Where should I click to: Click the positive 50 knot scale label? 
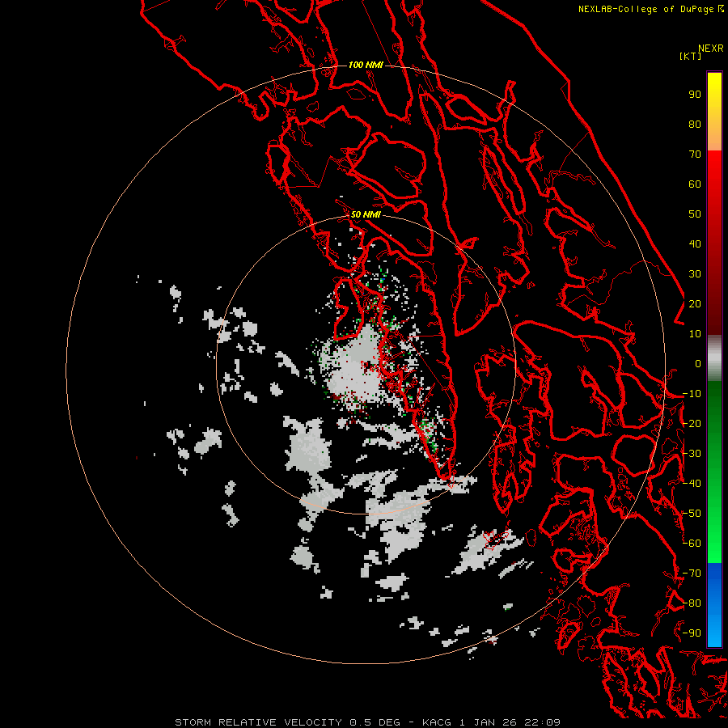pyautogui.click(x=695, y=214)
